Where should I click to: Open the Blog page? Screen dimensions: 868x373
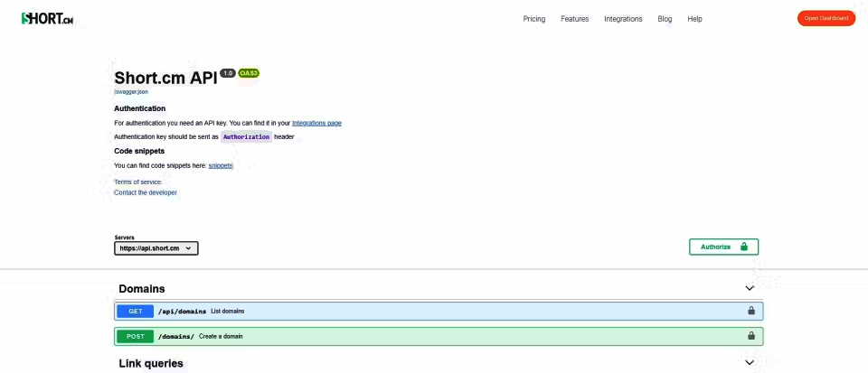665,19
